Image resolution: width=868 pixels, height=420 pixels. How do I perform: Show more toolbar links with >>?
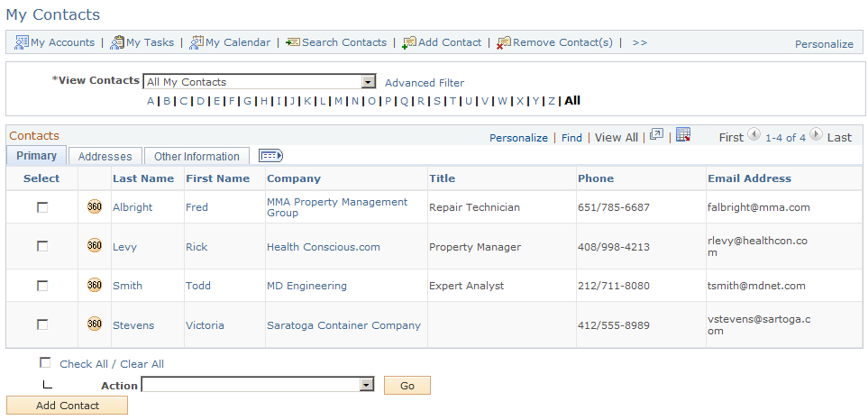[640, 42]
